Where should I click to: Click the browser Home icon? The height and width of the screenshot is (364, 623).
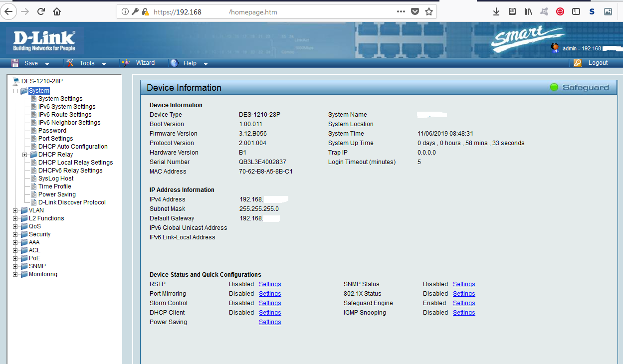[x=57, y=11]
